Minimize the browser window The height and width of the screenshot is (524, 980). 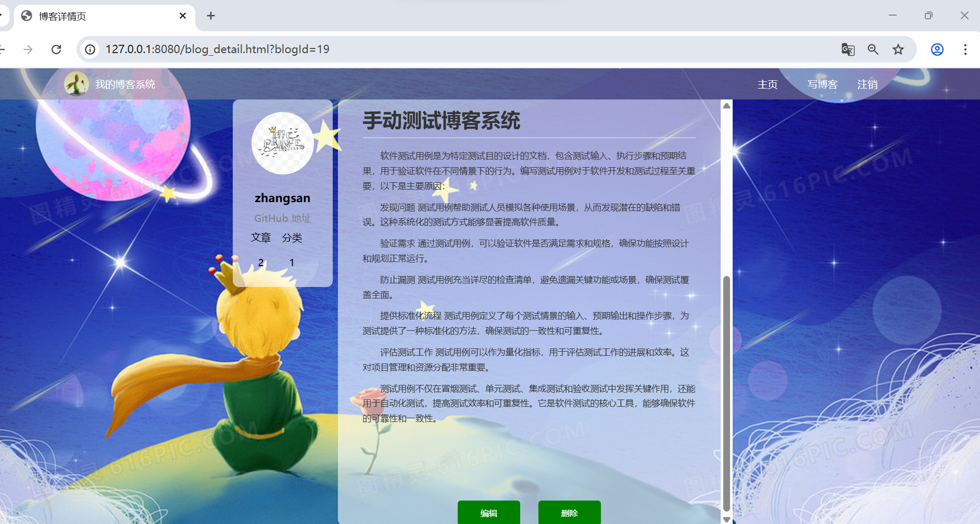pyautogui.click(x=893, y=16)
